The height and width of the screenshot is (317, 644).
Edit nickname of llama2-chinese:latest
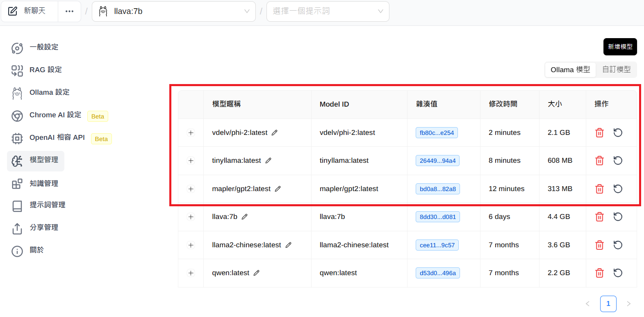(x=289, y=245)
